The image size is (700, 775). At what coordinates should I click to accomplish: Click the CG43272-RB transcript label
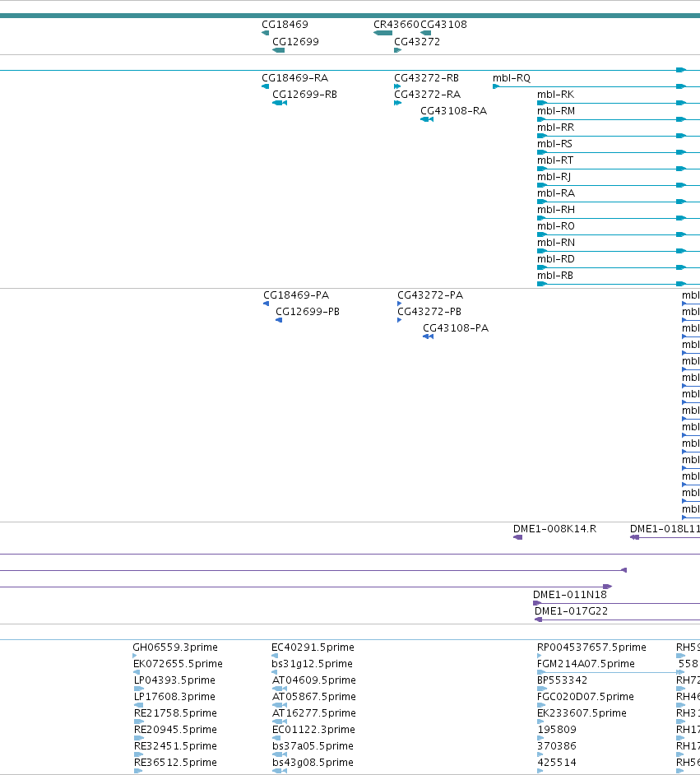[426, 78]
